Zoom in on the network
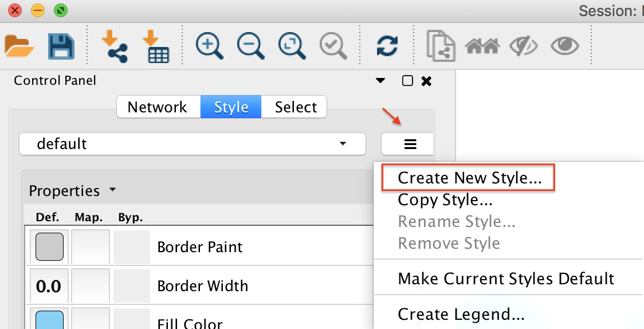644x329 pixels. pyautogui.click(x=210, y=46)
